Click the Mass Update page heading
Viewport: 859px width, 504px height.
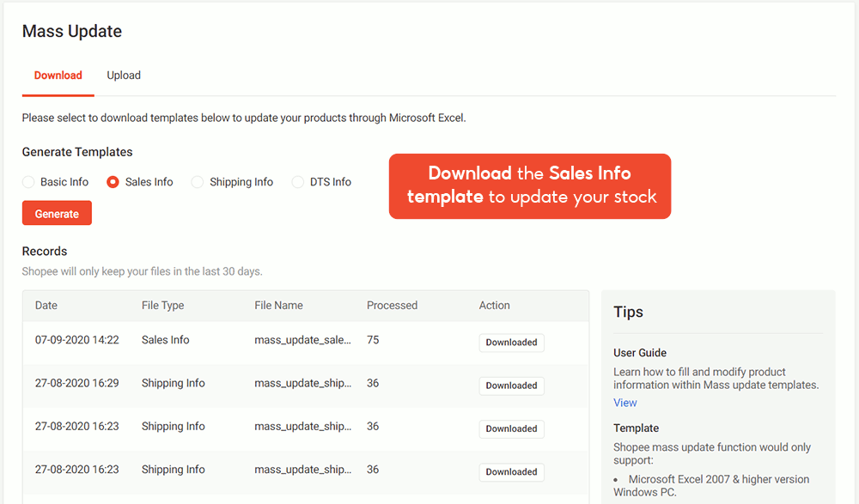pos(72,31)
